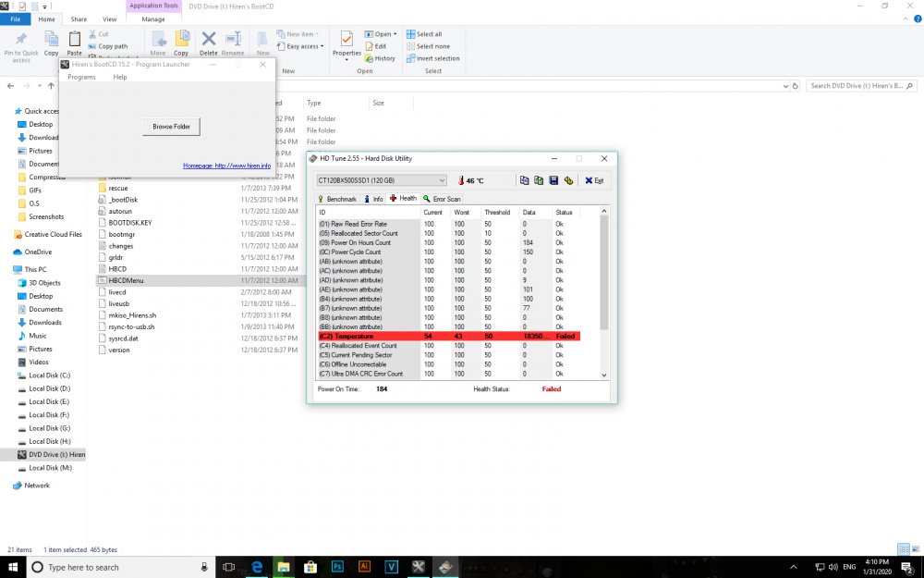Click copy screenshot icon in HD Tune
The height and width of the screenshot is (578, 924).
click(x=539, y=180)
